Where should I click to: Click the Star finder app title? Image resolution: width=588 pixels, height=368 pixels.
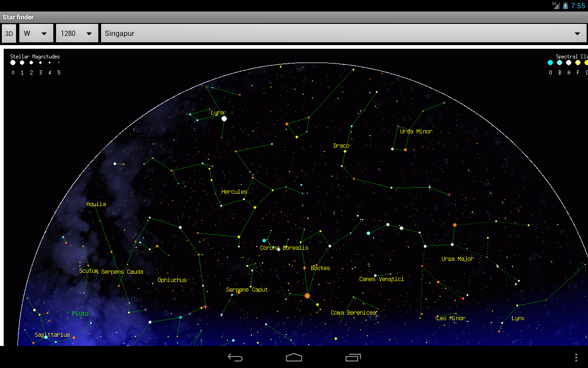(18, 17)
